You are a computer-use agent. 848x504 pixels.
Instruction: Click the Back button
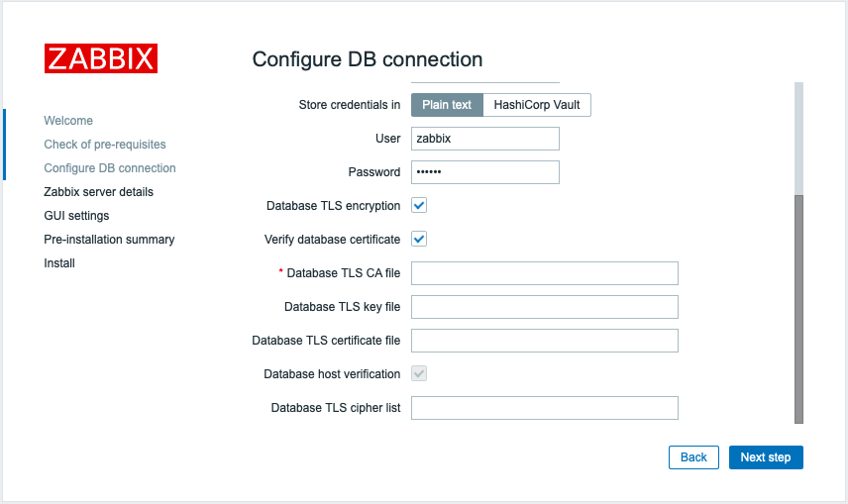pos(693,457)
